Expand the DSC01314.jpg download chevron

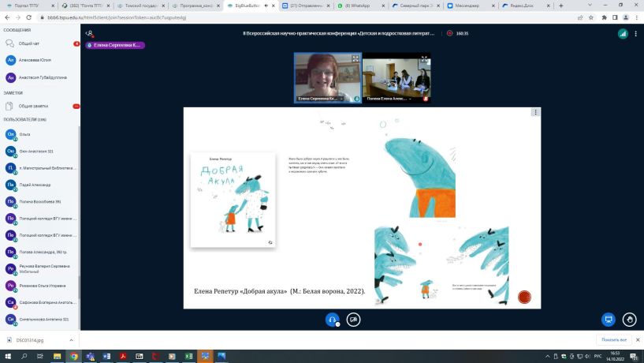(x=71, y=340)
